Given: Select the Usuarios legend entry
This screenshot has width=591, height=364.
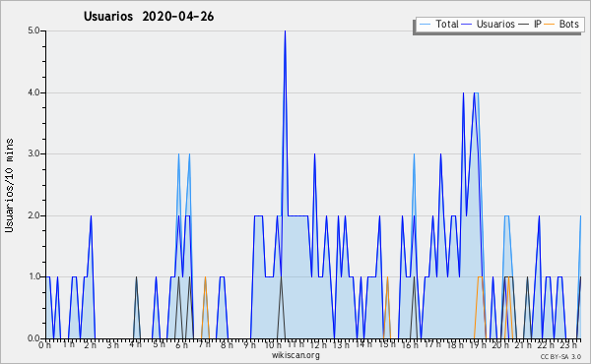Looking at the screenshot, I should (x=489, y=24).
